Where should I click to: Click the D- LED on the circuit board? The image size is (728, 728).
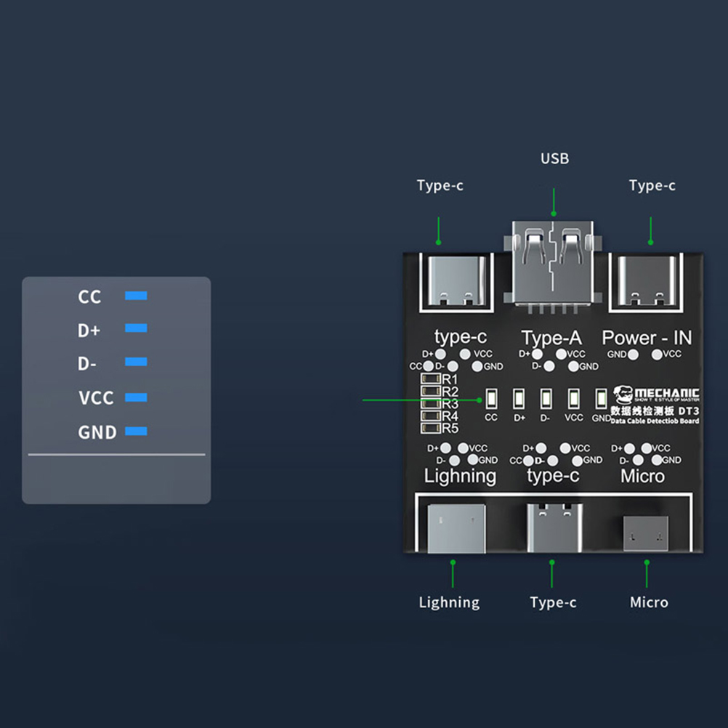546,399
